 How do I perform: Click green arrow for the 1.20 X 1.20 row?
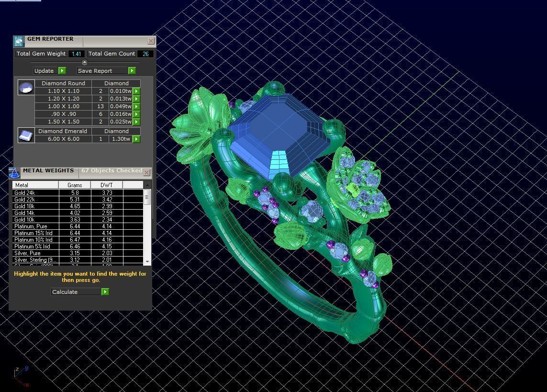136,99
